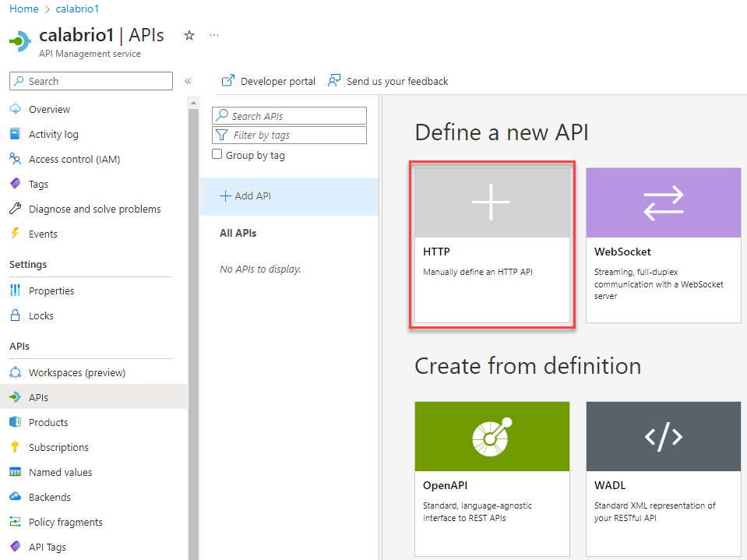Favorite the page with the star icon
The height and width of the screenshot is (560, 747).
click(x=189, y=35)
